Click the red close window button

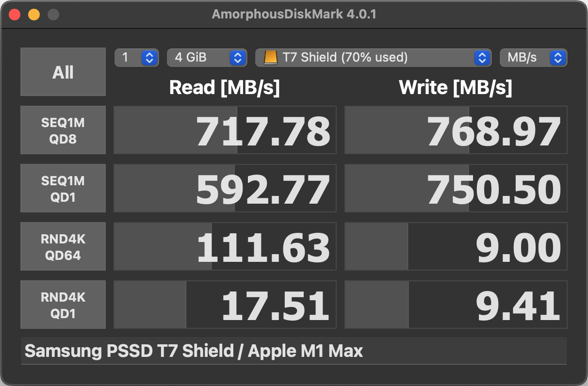click(x=15, y=15)
